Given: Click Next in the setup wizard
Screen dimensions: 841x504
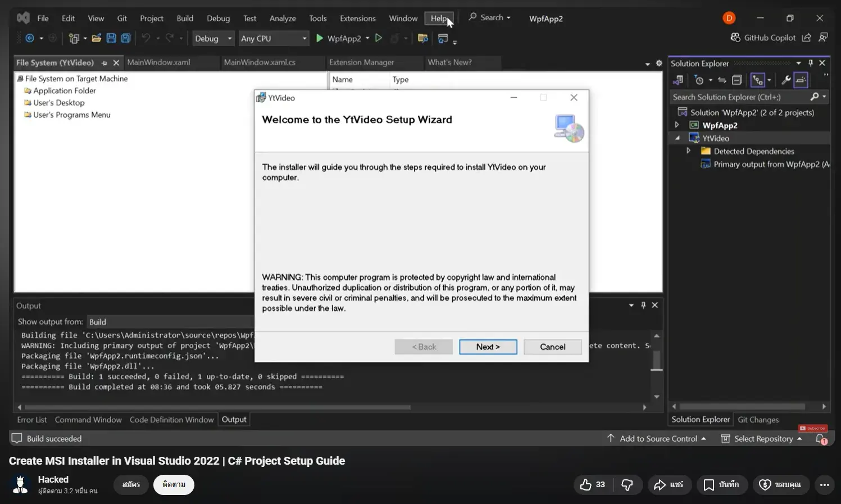Looking at the screenshot, I should point(488,347).
